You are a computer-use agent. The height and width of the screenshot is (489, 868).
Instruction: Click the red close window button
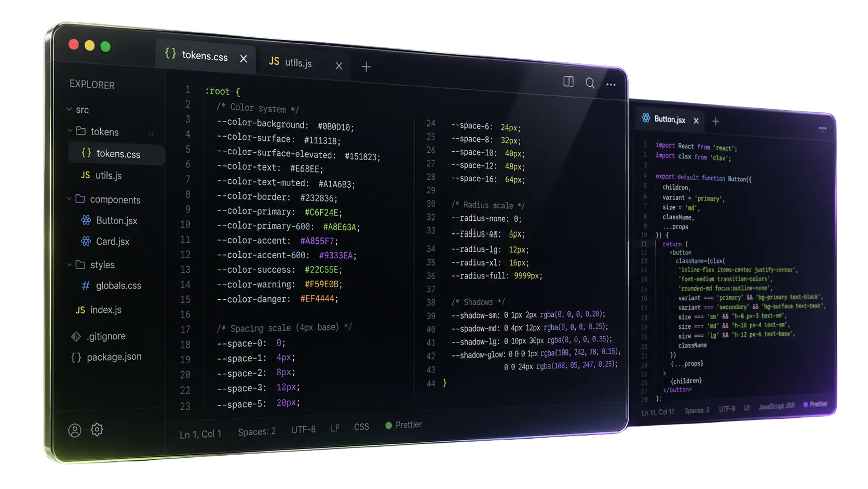point(74,45)
